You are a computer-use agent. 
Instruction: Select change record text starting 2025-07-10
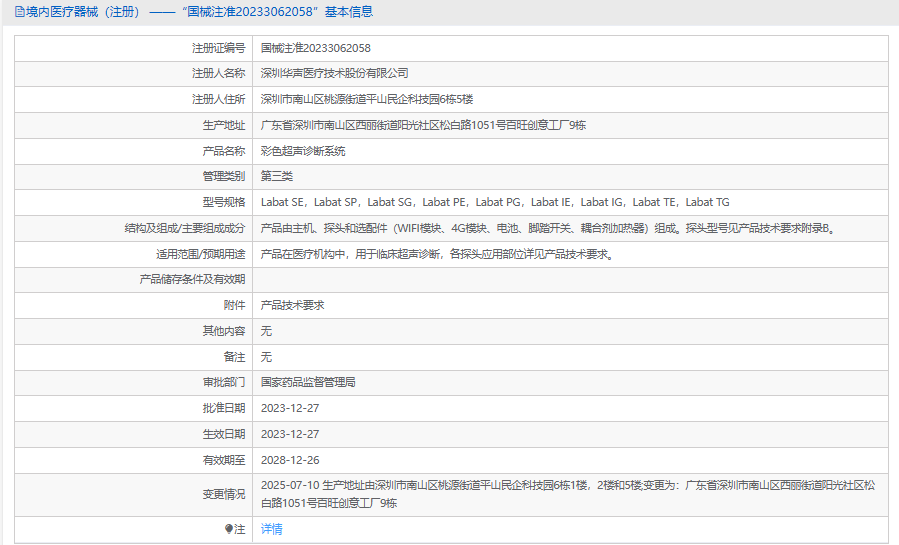[568, 494]
